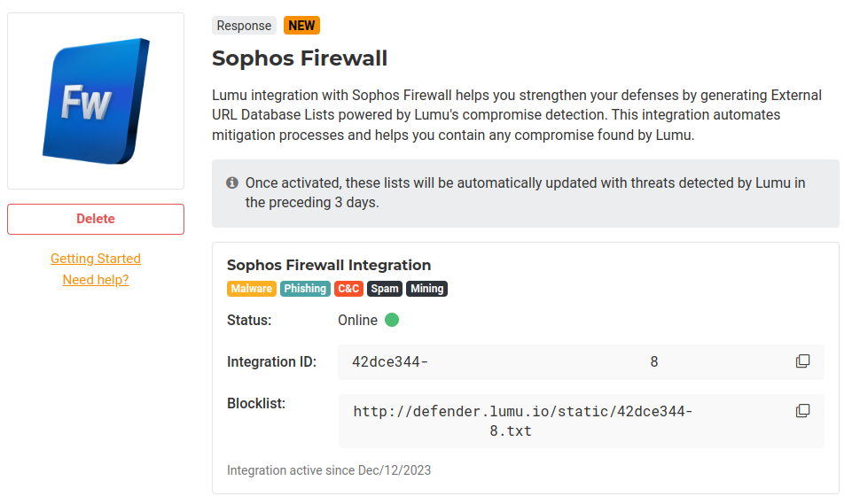Click the info icon in notice
The image size is (852, 504).
(232, 182)
